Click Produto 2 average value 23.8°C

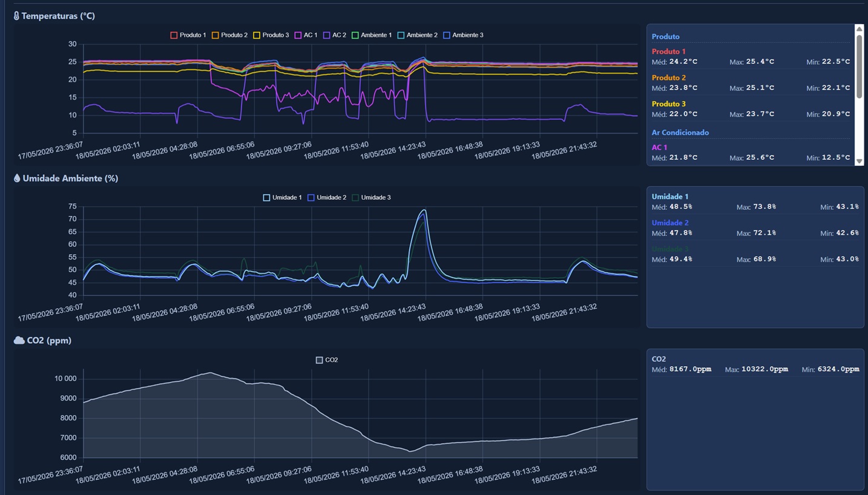coord(683,88)
